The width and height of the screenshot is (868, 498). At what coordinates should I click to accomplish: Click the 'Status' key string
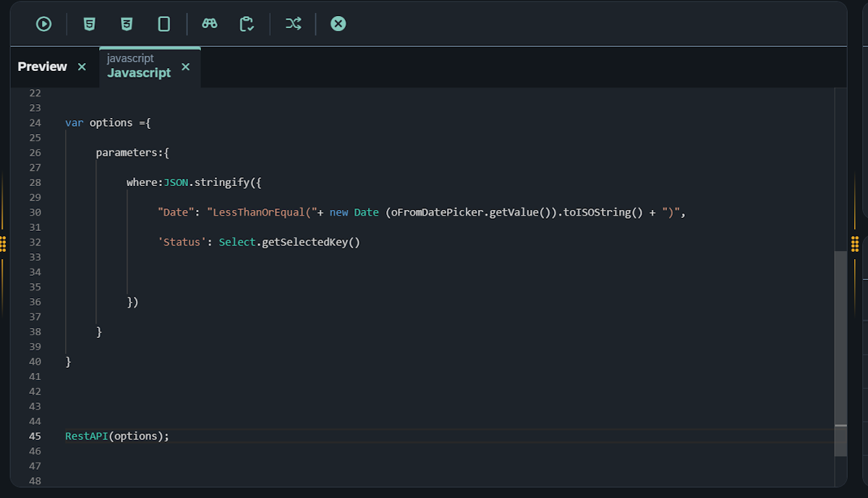(x=182, y=242)
